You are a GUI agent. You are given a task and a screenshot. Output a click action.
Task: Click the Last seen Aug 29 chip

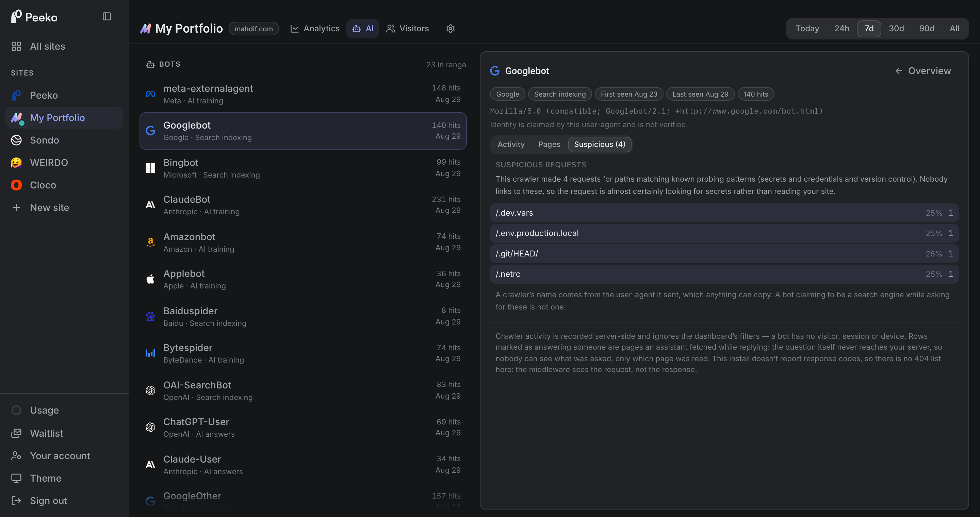(x=700, y=94)
